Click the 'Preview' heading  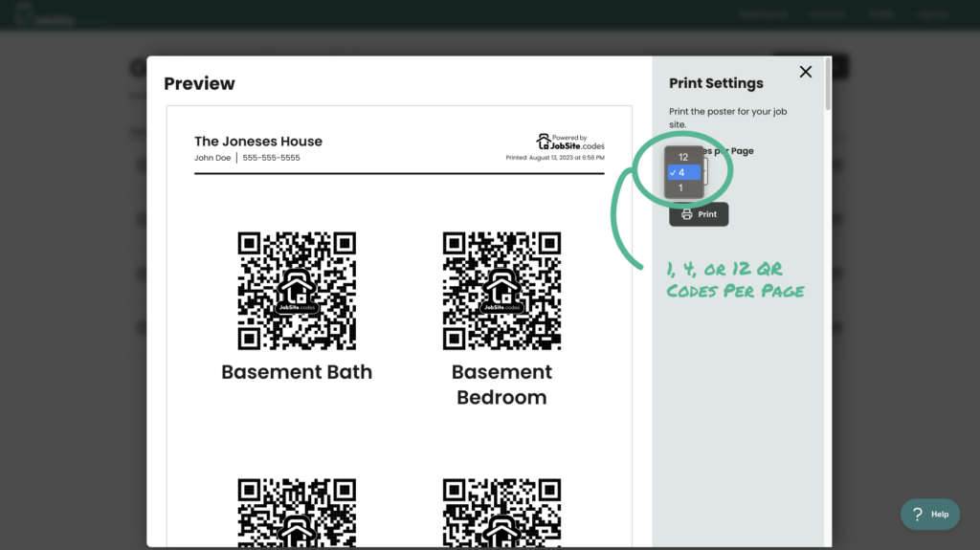pos(199,84)
